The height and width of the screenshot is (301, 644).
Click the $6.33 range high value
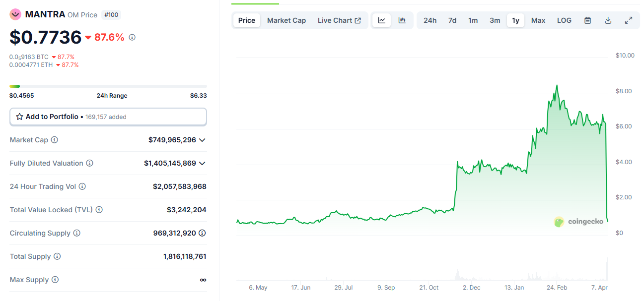(199, 96)
